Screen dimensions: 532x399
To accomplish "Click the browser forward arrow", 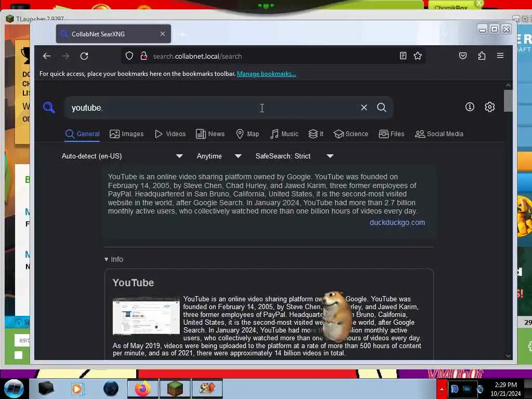I will 65,56.
